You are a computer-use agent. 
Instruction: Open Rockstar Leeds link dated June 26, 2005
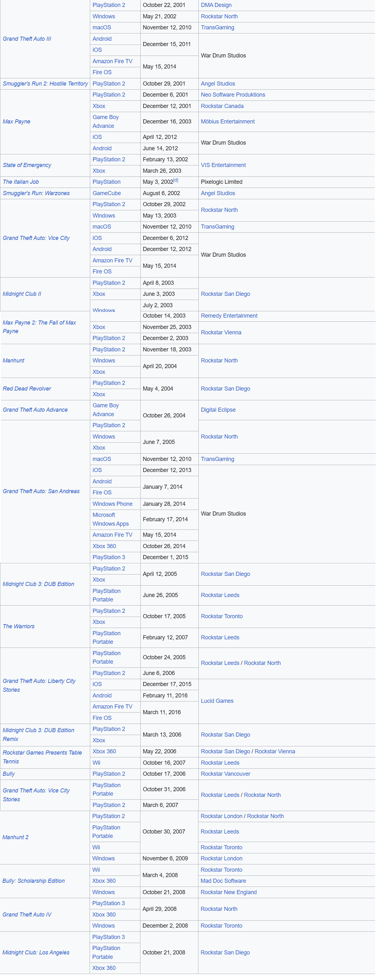pos(220,595)
